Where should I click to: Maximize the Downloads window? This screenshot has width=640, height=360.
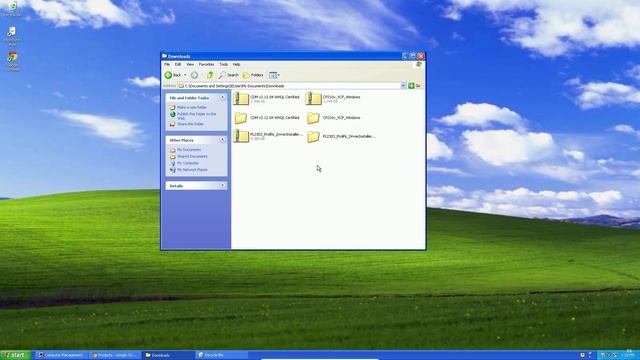coord(413,56)
